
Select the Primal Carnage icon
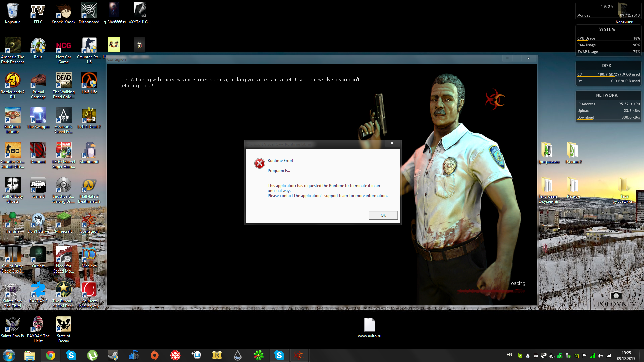pos(38,85)
